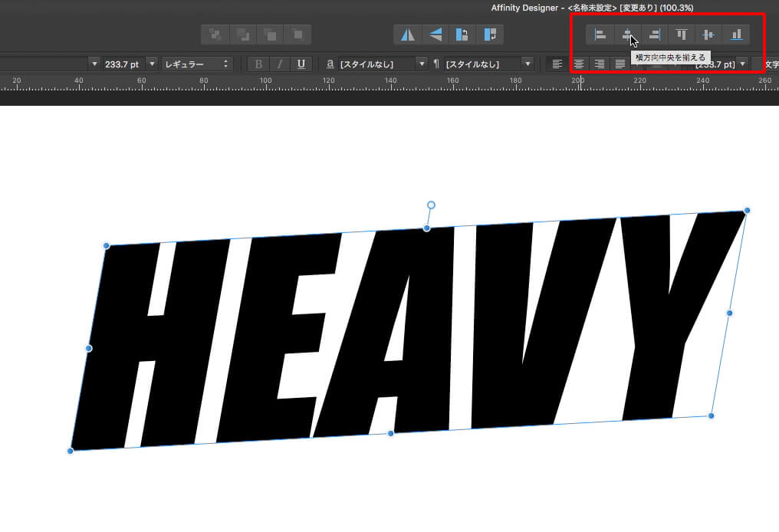The height and width of the screenshot is (532, 779).
Task: Click bottom-left corner handle of selection box
Action: [70, 451]
